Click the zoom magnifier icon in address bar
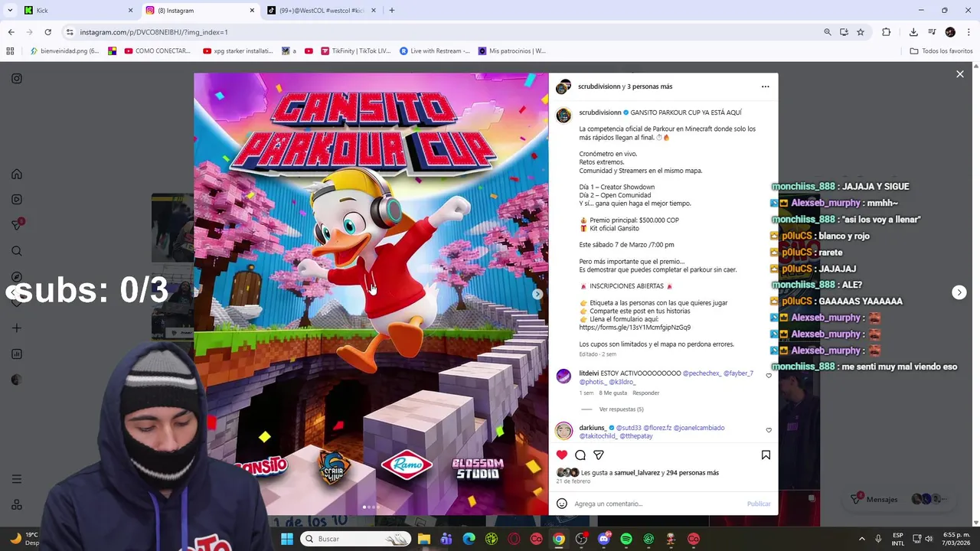The image size is (980, 551). (x=828, y=32)
